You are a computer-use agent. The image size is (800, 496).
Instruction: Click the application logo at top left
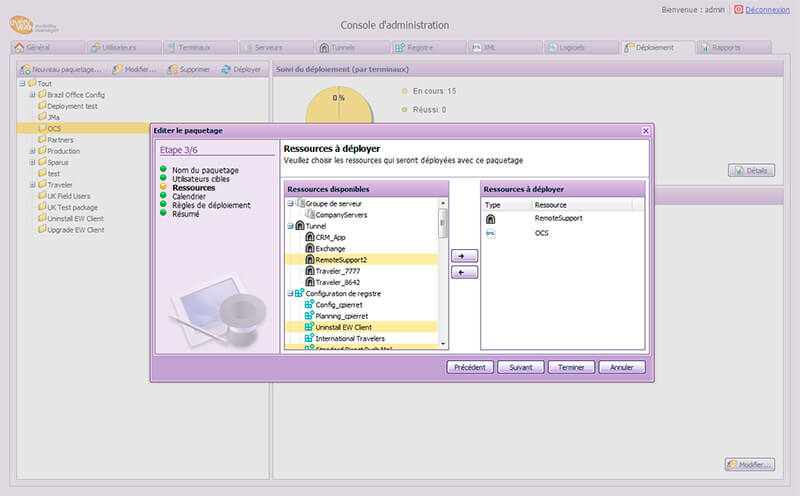tap(33, 26)
